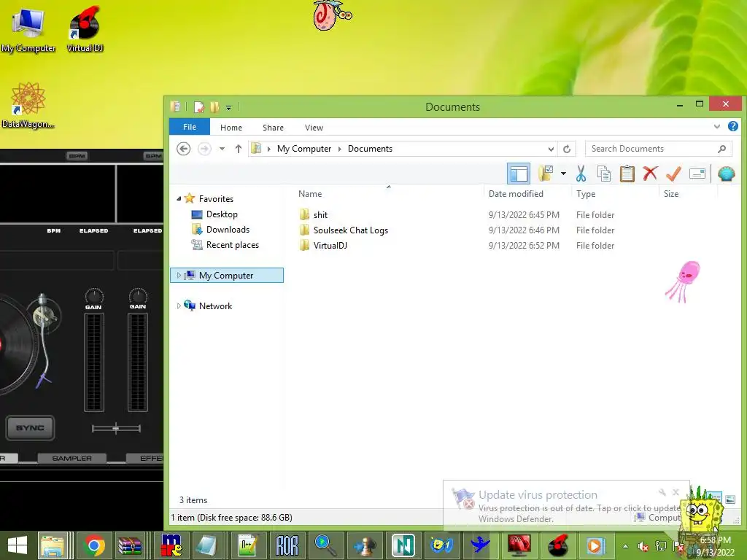The image size is (747, 560).
Task: Open Folder Options from Explorer toolbar
Action: [x=546, y=174]
